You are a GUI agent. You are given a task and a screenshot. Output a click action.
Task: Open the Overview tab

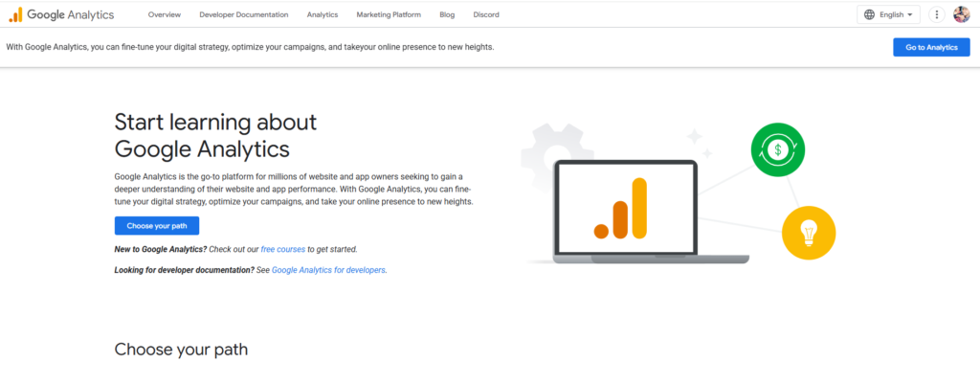(165, 15)
